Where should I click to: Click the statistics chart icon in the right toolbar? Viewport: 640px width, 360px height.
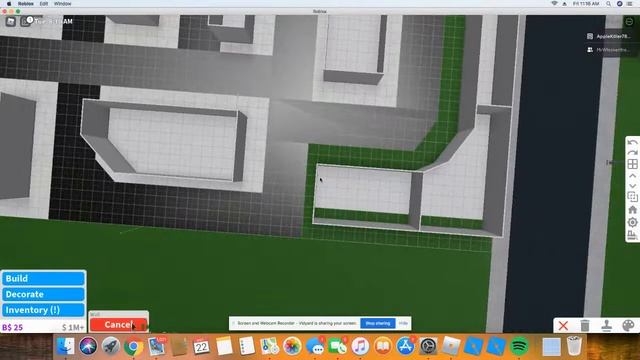[632, 235]
